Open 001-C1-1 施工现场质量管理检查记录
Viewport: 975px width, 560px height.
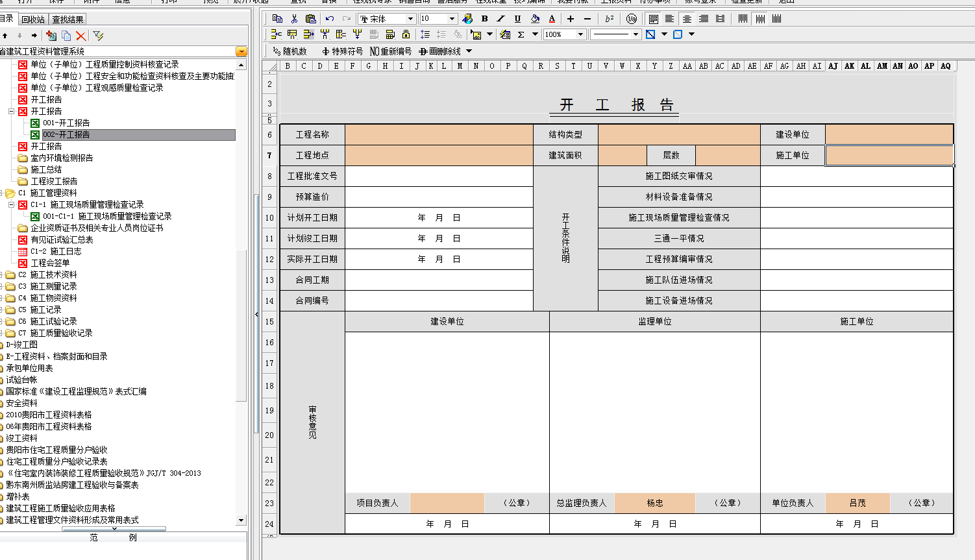(107, 216)
